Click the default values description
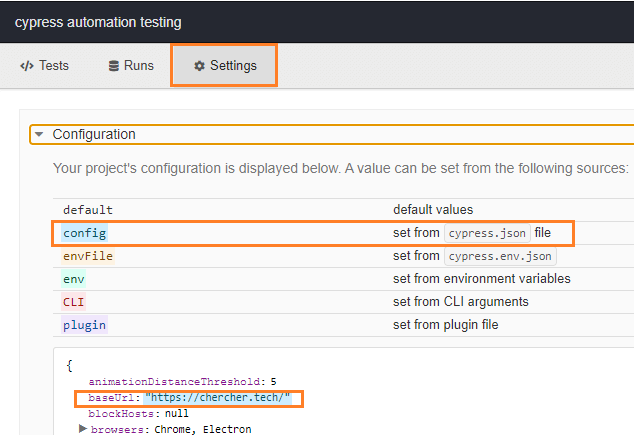Screen dimensions: 634x435 click(433, 210)
